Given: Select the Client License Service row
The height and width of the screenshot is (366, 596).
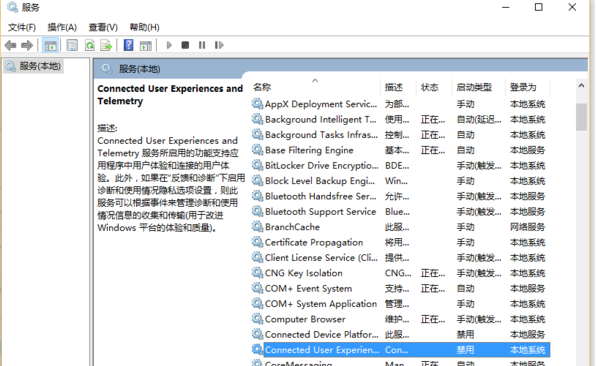Looking at the screenshot, I should pos(401,258).
